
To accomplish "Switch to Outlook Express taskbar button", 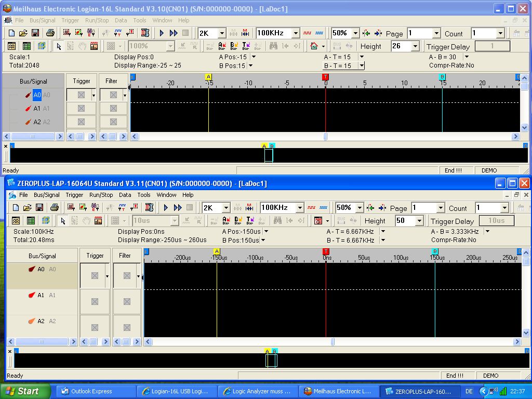I will [x=96, y=391].
